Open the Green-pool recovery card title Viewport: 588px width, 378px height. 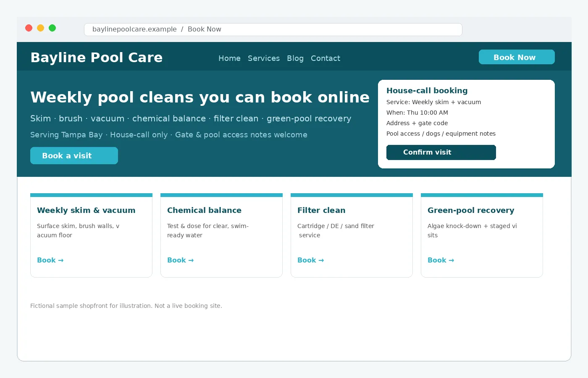click(x=471, y=210)
